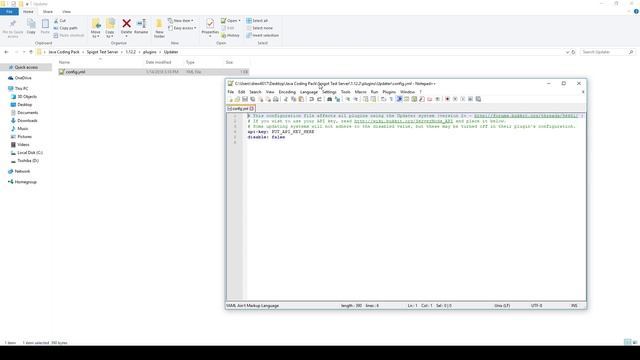Toggle Show All Characters icon in Notepad++
This screenshot has width=640, height=360.
(391, 99)
